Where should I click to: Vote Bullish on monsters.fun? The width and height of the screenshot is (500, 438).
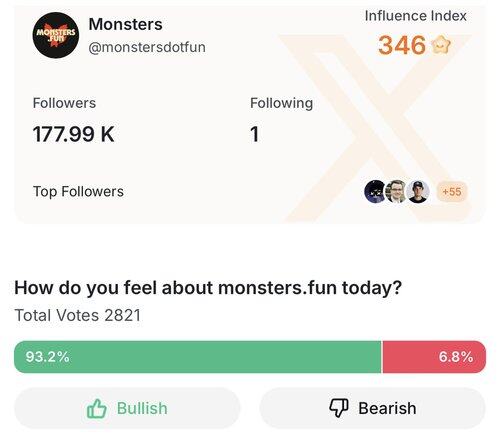tap(127, 408)
